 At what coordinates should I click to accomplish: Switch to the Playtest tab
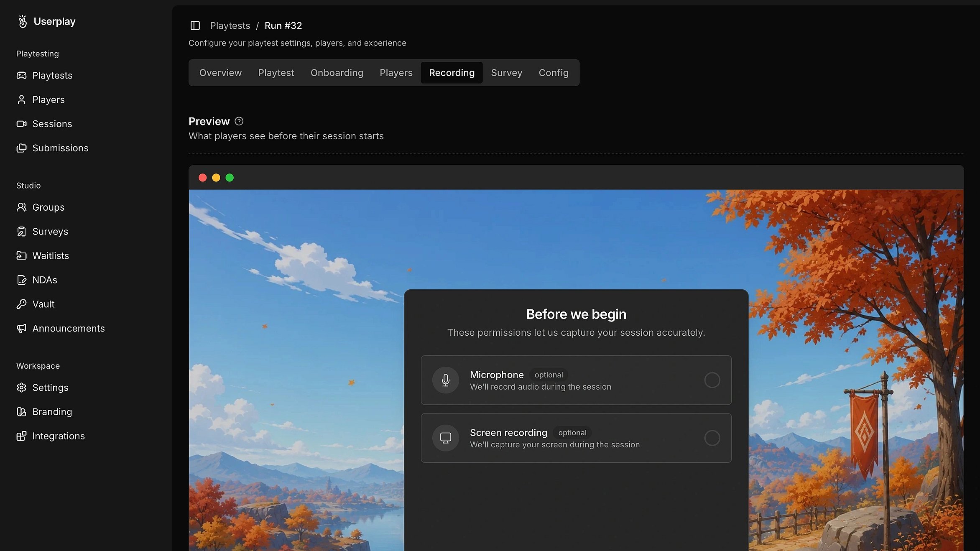276,73
